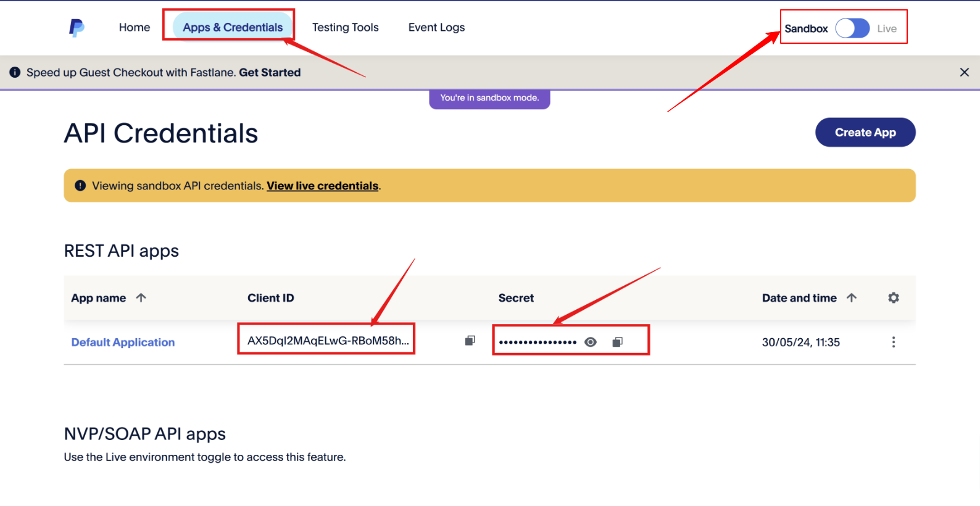Copy the Secret key value
The image size is (980, 506).
[x=617, y=342]
